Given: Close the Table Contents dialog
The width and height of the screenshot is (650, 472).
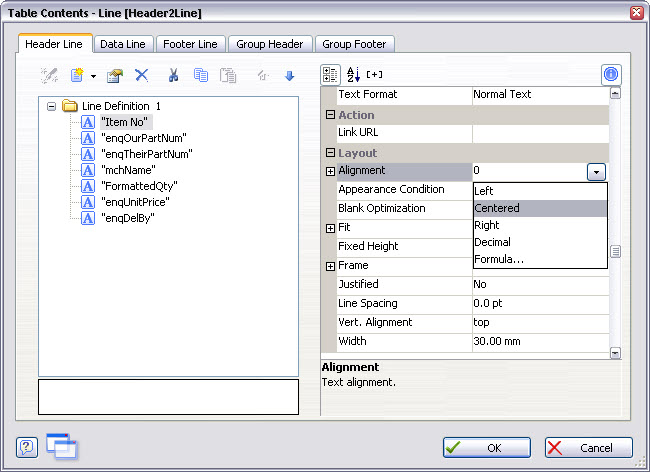Looking at the screenshot, I should [637, 12].
